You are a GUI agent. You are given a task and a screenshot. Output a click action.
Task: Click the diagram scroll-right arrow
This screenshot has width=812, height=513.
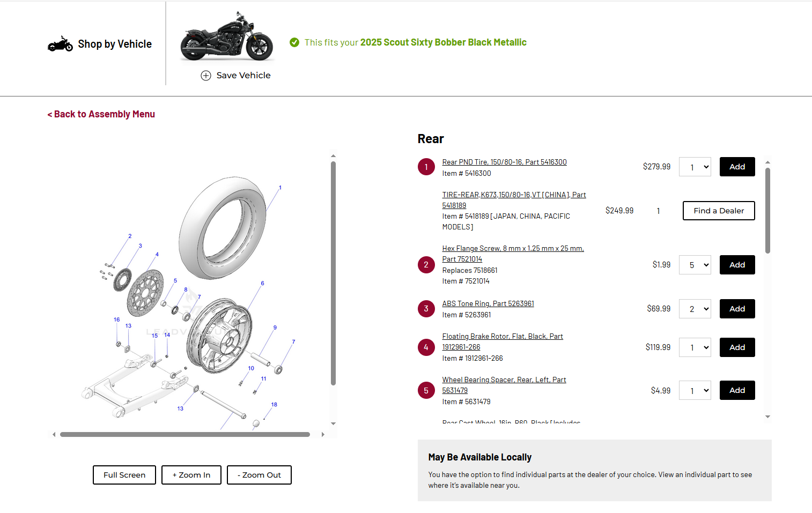point(323,434)
